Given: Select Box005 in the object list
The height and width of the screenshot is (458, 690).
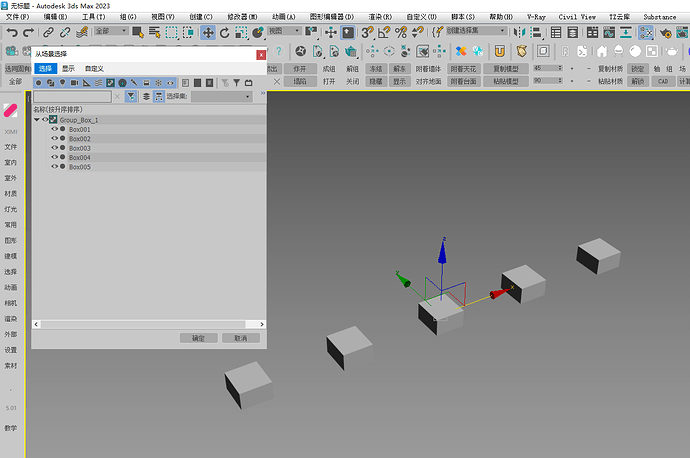Looking at the screenshot, I should point(80,167).
